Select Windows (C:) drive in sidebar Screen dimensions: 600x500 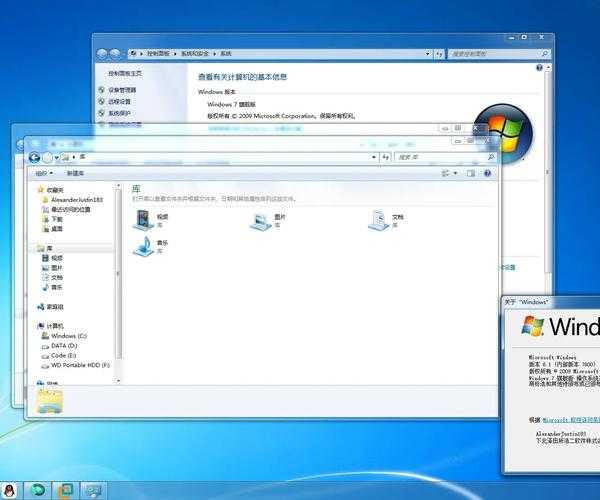tap(68, 336)
